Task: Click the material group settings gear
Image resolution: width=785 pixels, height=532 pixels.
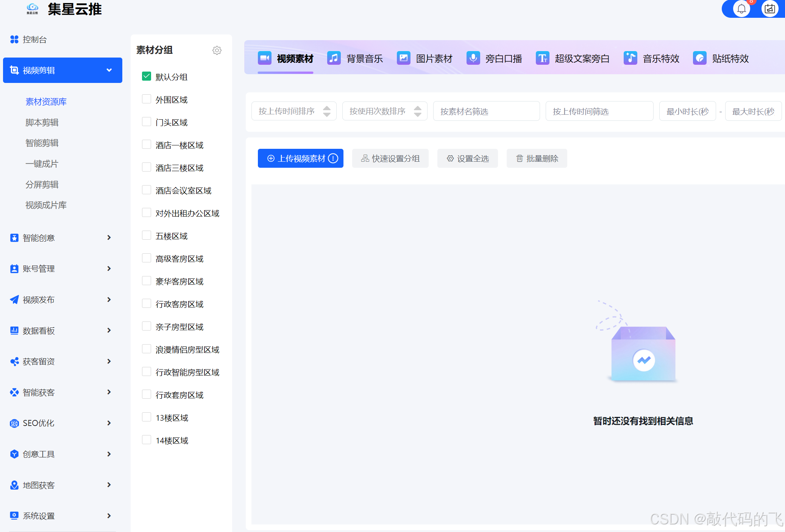Action: click(217, 50)
